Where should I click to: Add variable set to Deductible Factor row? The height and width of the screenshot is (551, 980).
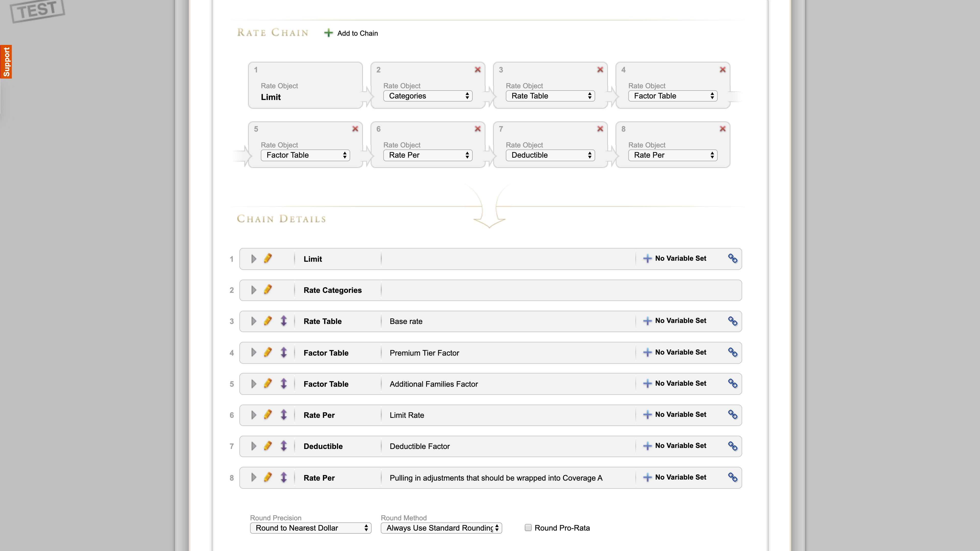[675, 446]
